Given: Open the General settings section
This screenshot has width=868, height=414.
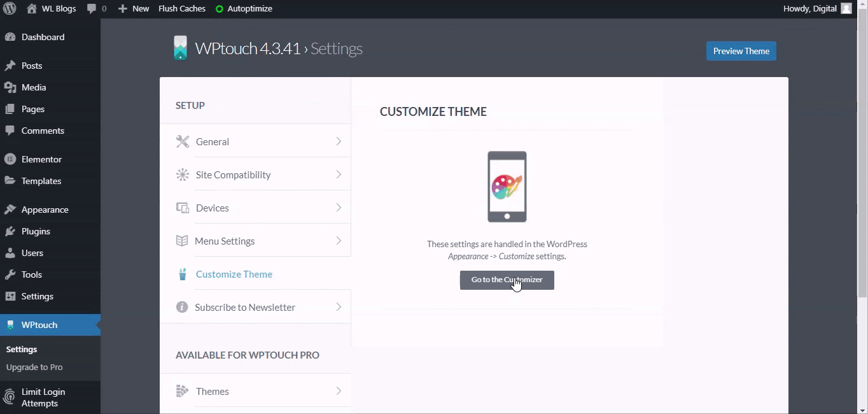Looking at the screenshot, I should coord(255,141).
